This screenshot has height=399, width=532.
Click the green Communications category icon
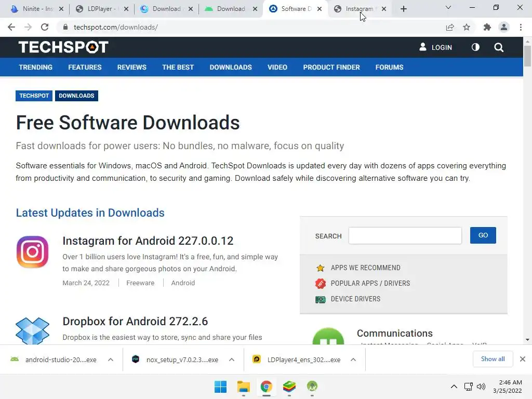(328, 336)
